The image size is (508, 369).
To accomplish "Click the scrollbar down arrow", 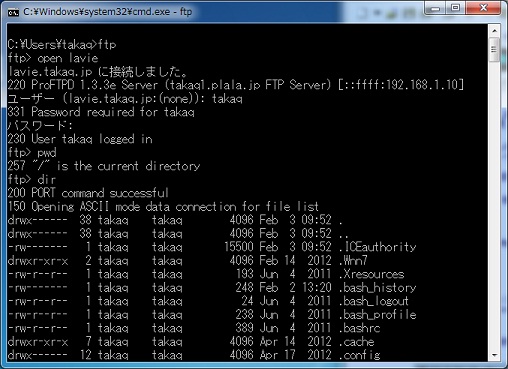I will pyautogui.click(x=494, y=355).
